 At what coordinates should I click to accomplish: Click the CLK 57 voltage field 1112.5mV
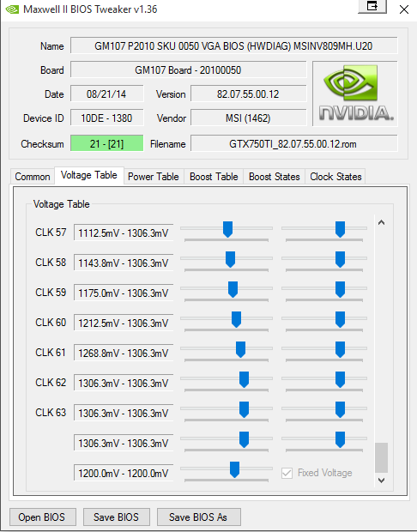pyautogui.click(x=124, y=233)
